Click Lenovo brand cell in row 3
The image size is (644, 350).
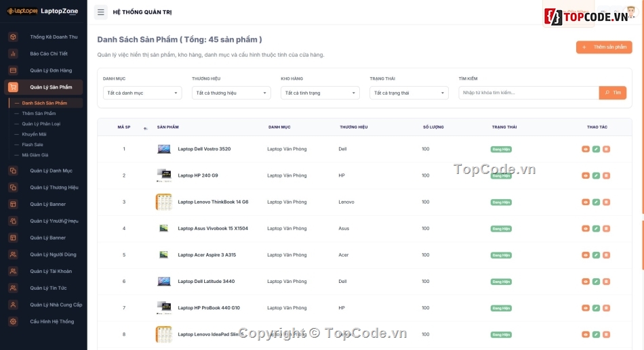click(x=346, y=202)
